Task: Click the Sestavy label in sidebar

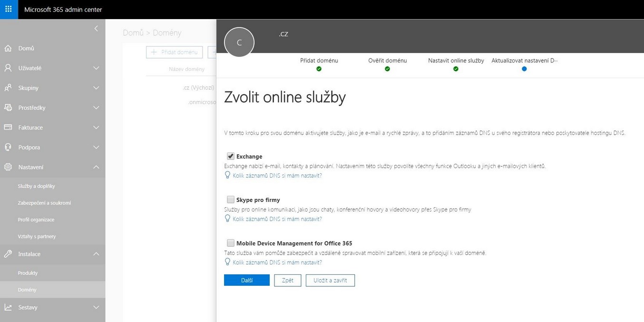Action: coord(28,308)
